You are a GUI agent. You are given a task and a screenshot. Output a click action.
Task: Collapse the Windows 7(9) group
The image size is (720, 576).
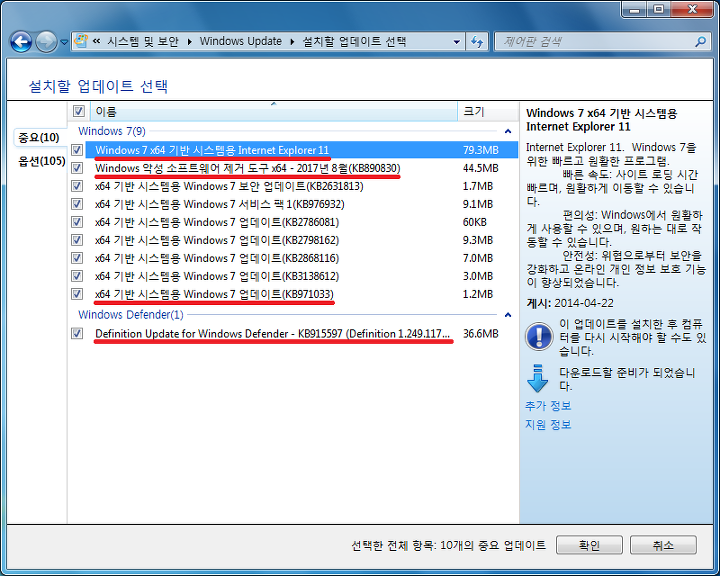pyautogui.click(x=508, y=131)
